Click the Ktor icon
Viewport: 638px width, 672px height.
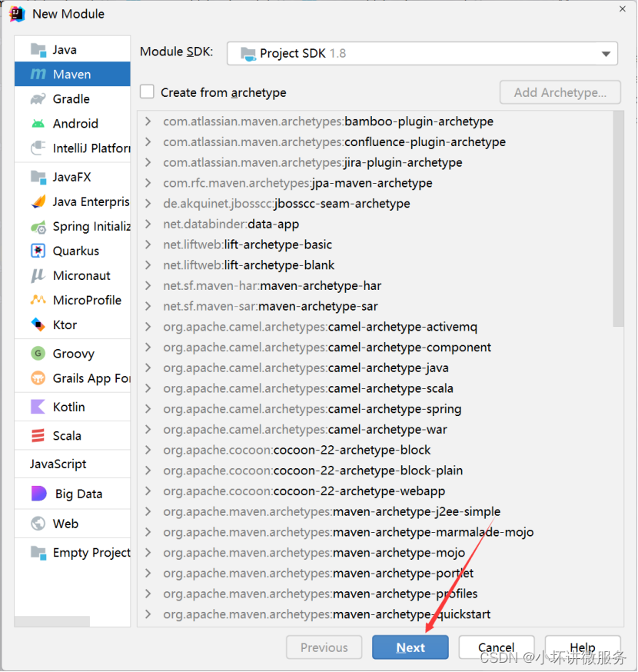pos(38,325)
